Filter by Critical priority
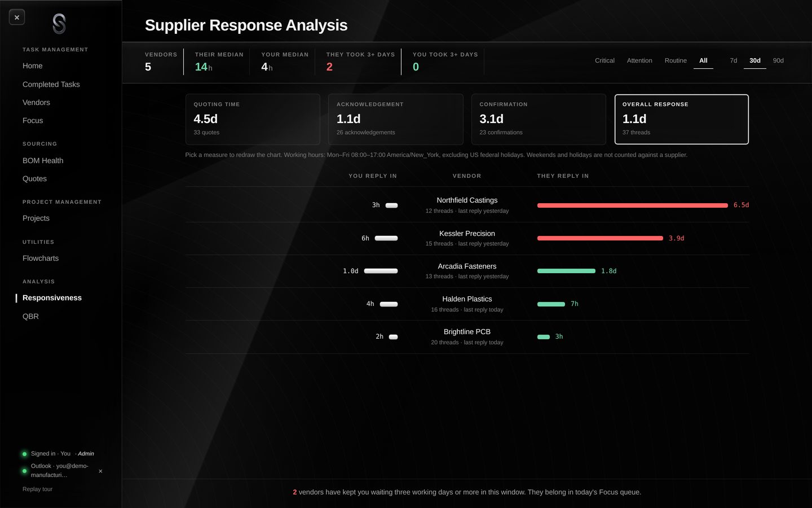Screen dimensions: 812x508 tap(604, 60)
